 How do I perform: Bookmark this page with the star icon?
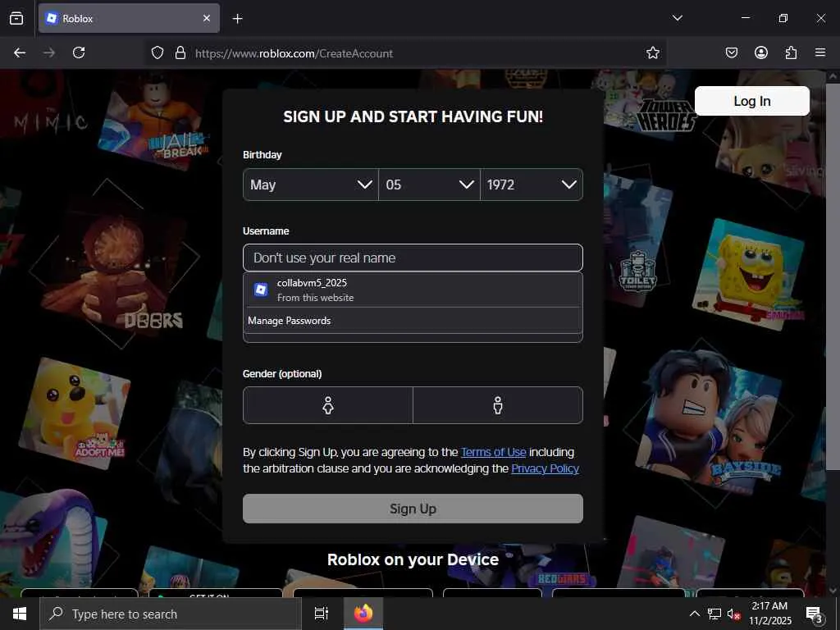[x=652, y=53]
